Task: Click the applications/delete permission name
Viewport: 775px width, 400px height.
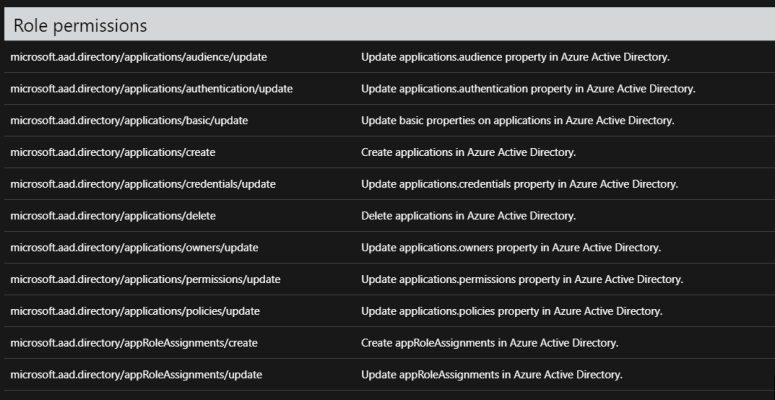Action: click(112, 216)
